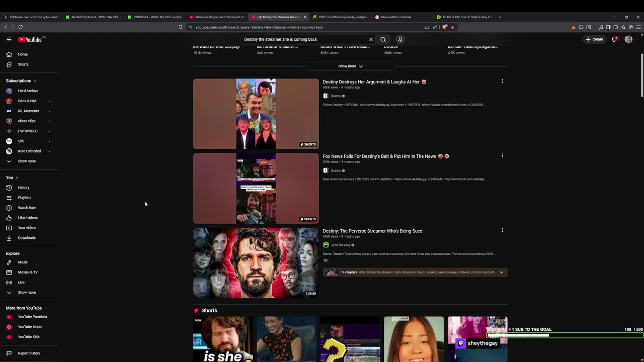This screenshot has height=362, width=644.
Task: Open the IRL Moments channel
Action: pyautogui.click(x=29, y=111)
